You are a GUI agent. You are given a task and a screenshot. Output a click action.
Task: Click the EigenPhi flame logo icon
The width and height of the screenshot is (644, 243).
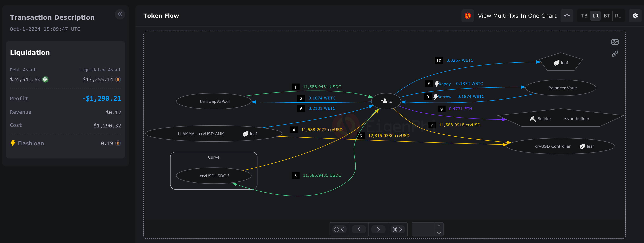(x=467, y=16)
